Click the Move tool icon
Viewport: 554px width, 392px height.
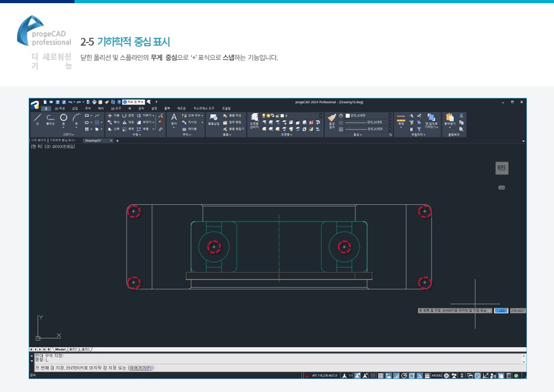pyautogui.click(x=110, y=115)
